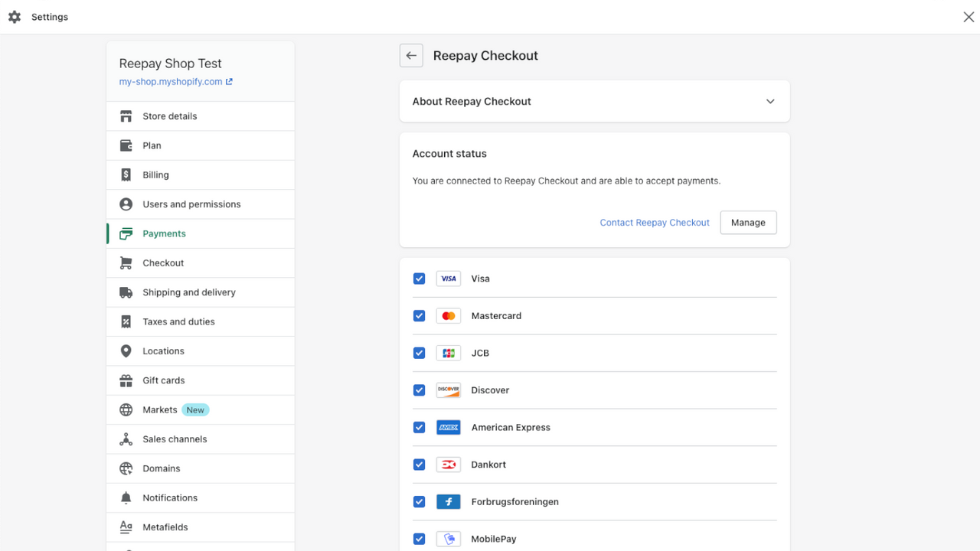The image size is (980, 551).
Task: Click the Shipping and delivery truck icon
Action: 126,292
